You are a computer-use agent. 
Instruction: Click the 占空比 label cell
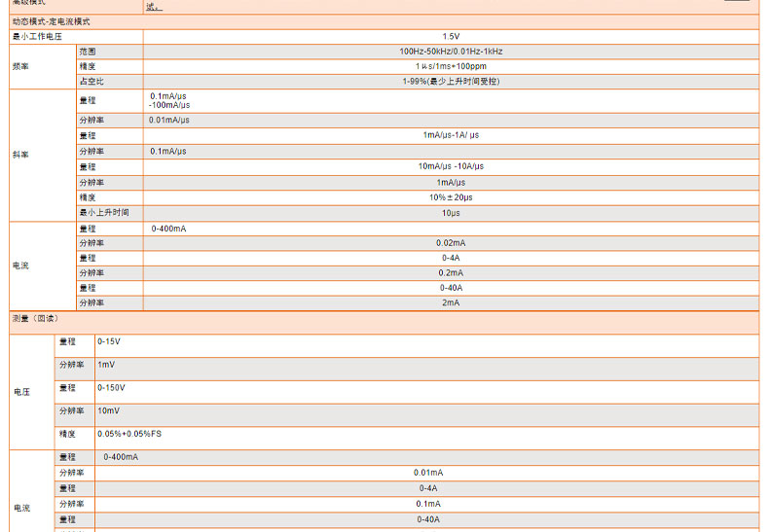(92, 82)
